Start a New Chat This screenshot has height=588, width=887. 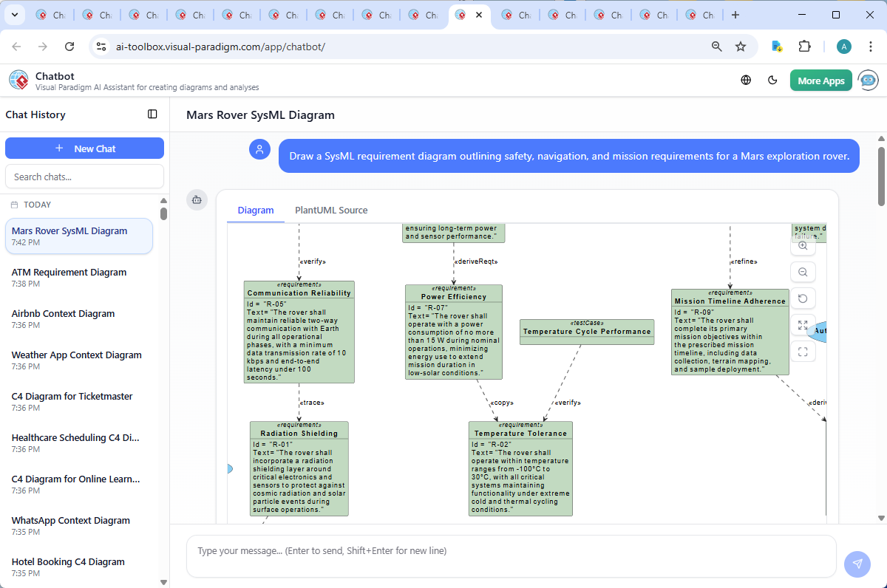(84, 148)
